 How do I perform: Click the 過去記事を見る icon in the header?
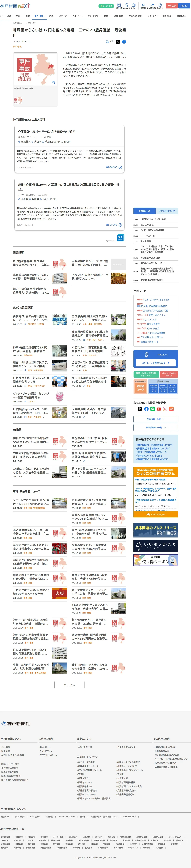click(x=152, y=5)
